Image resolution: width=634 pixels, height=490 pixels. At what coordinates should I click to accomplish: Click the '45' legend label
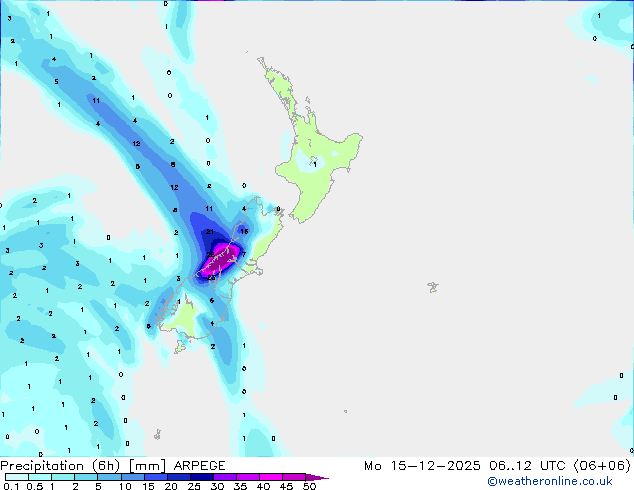pos(286,486)
